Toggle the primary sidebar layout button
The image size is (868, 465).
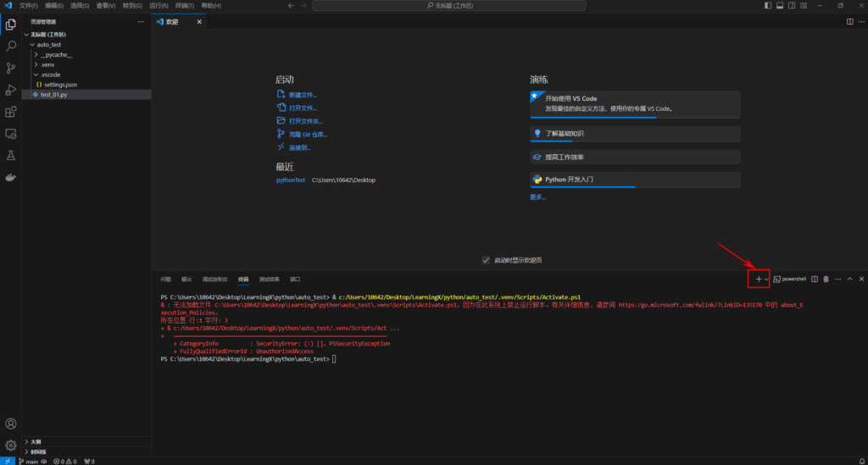768,5
